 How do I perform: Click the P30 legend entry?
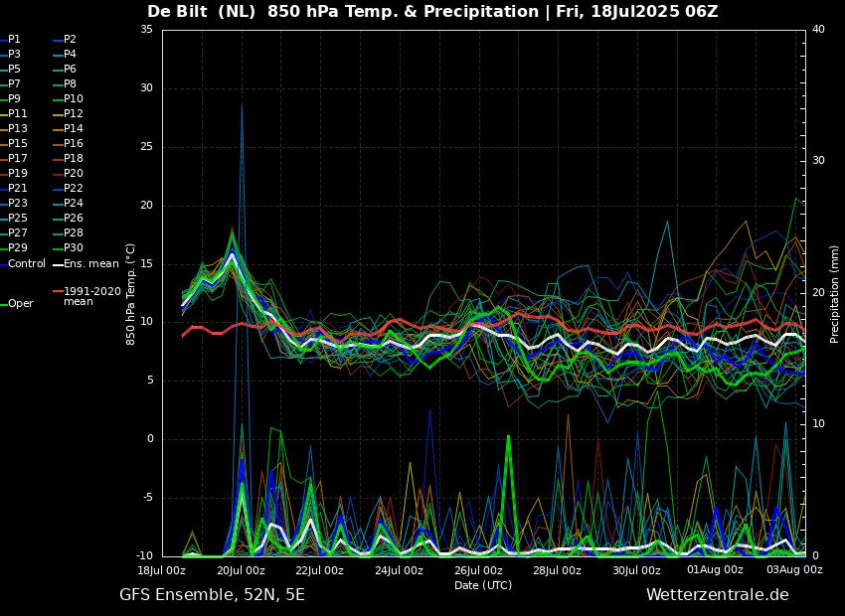tap(73, 248)
